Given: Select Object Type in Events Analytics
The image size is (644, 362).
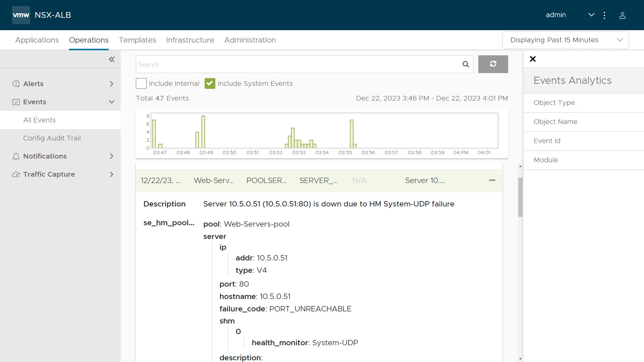Looking at the screenshot, I should 554,103.
